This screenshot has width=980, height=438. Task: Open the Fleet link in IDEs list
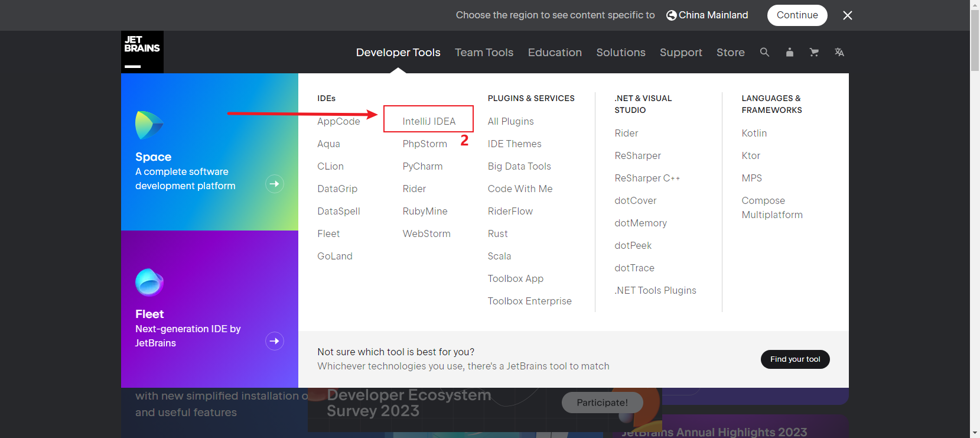328,233
